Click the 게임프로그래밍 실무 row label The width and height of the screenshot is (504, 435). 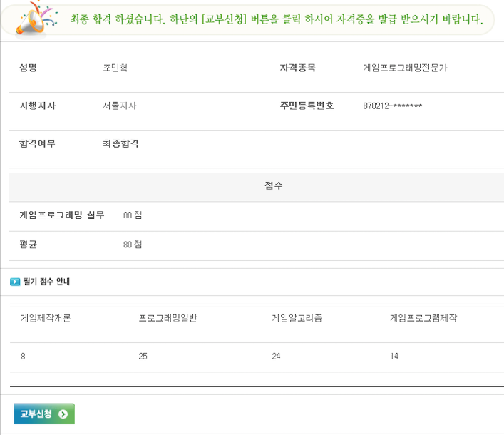62,215
